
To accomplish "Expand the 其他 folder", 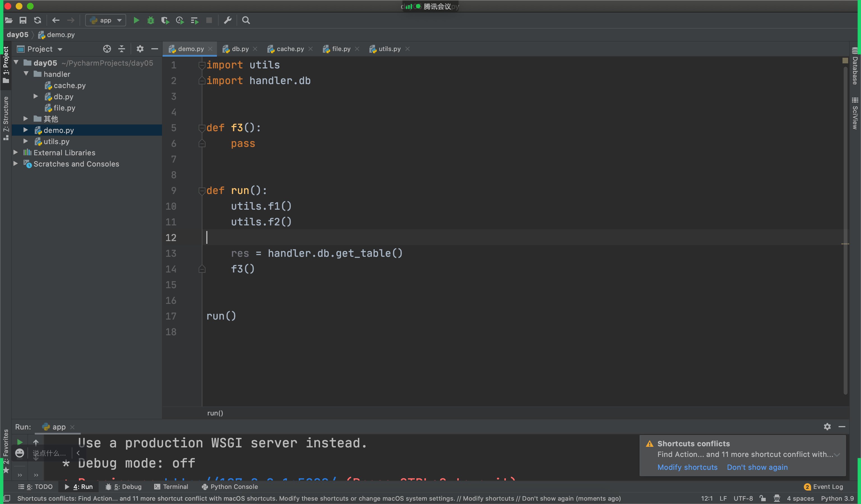I will pos(26,119).
